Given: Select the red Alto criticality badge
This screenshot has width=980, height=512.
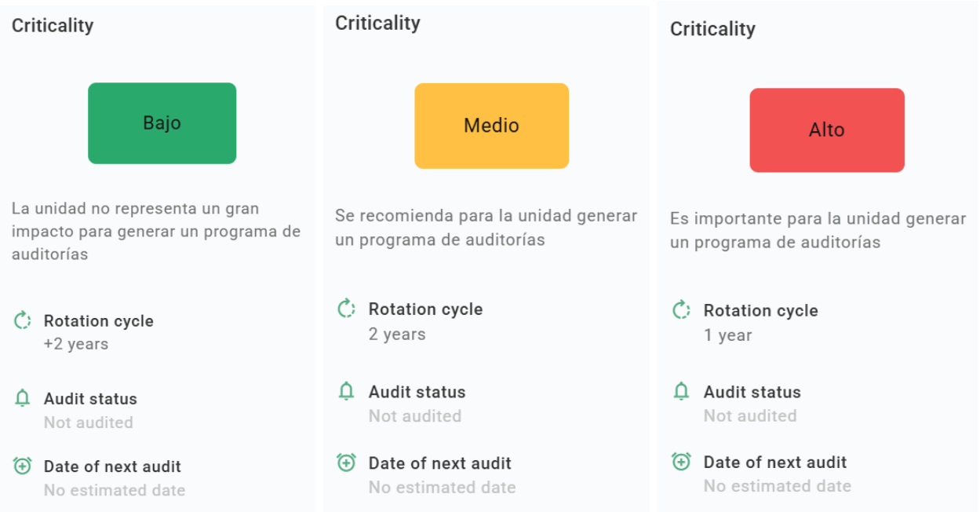Looking at the screenshot, I should pos(826,130).
